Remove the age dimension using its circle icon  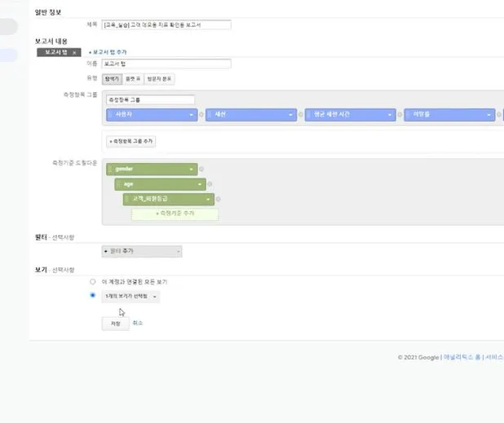coord(210,184)
